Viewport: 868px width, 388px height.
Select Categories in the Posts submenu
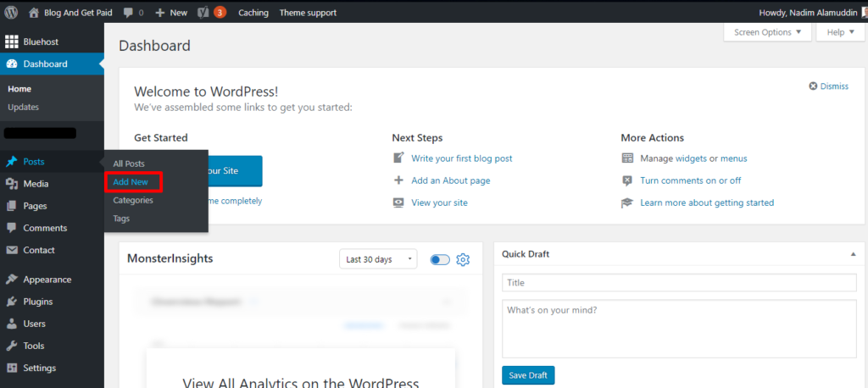pos(133,201)
